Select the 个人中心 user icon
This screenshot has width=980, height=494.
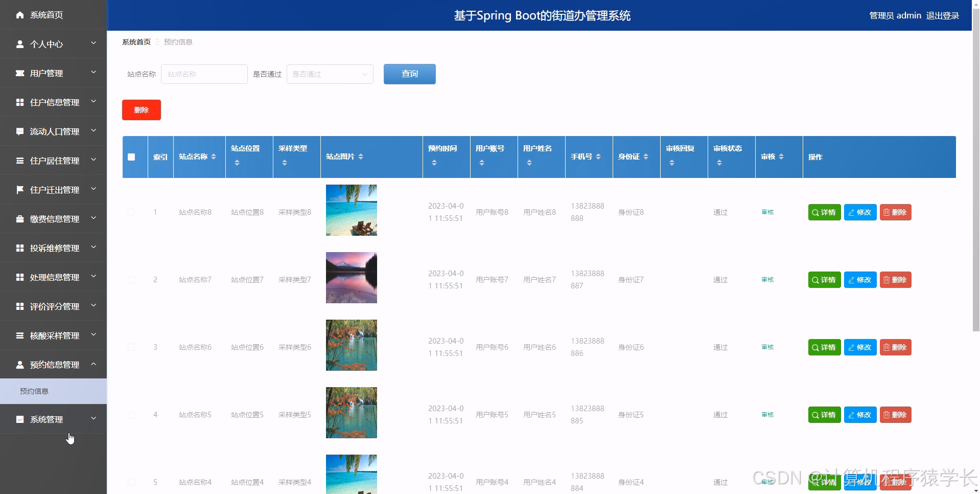[x=19, y=44]
